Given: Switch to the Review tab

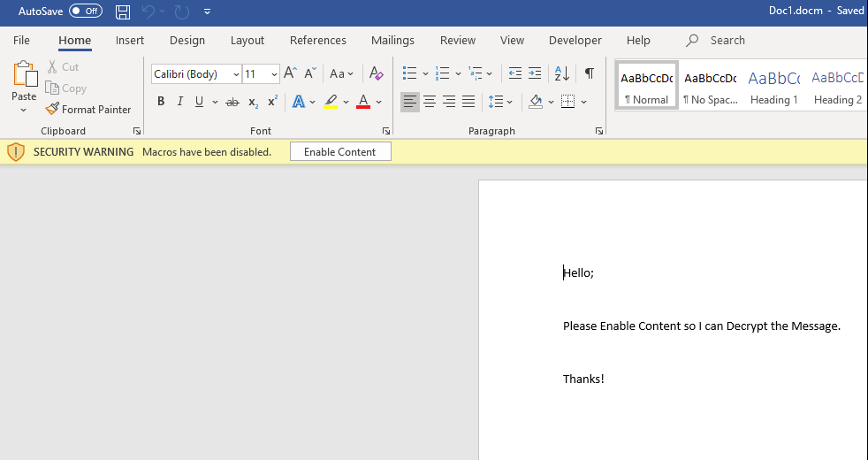Looking at the screenshot, I should tap(458, 41).
